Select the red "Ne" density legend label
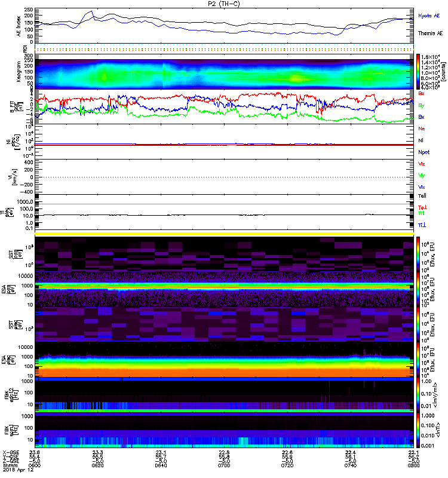448x478 pixels. click(x=422, y=128)
